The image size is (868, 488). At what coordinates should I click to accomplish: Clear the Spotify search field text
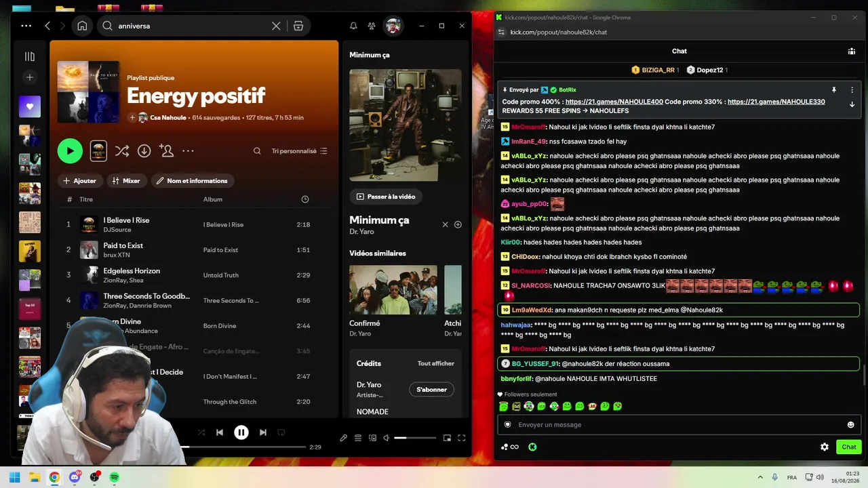(x=276, y=26)
